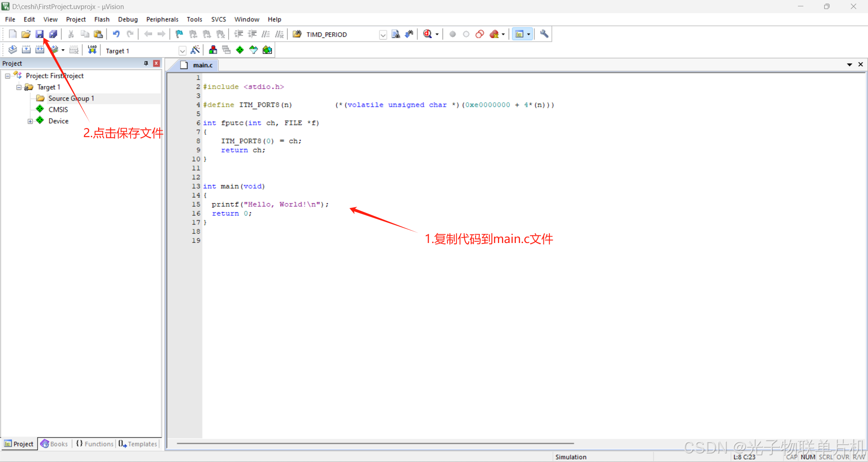The width and height of the screenshot is (868, 462).
Task: Expand the Device tree node
Action: pyautogui.click(x=30, y=121)
